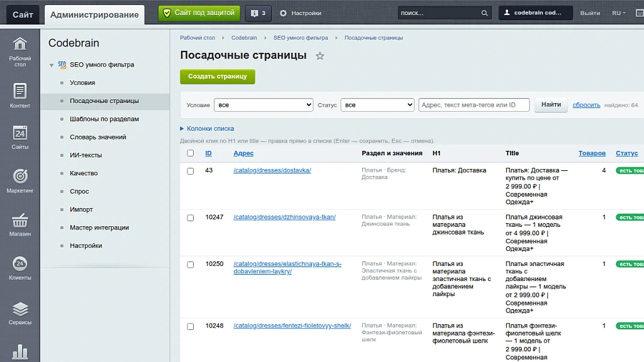
Task: Check the row with ID 10247
Action: [190, 217]
